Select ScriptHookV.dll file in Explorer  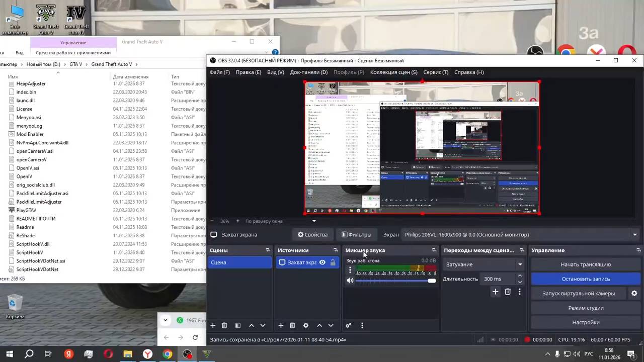[33, 244]
